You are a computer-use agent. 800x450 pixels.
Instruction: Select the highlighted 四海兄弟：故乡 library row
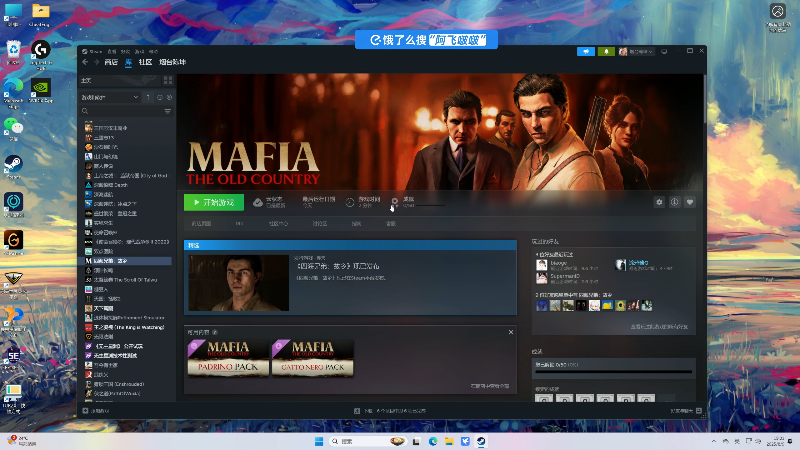point(128,261)
